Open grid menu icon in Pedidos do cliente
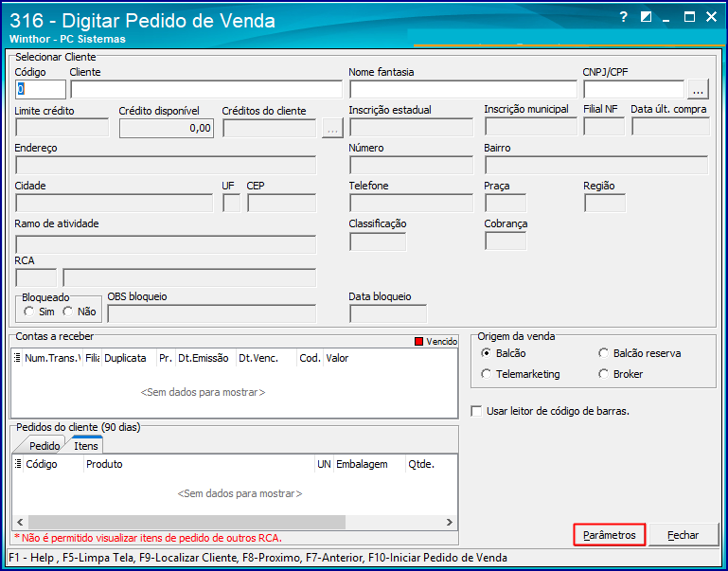The image size is (728, 571). click(18, 463)
